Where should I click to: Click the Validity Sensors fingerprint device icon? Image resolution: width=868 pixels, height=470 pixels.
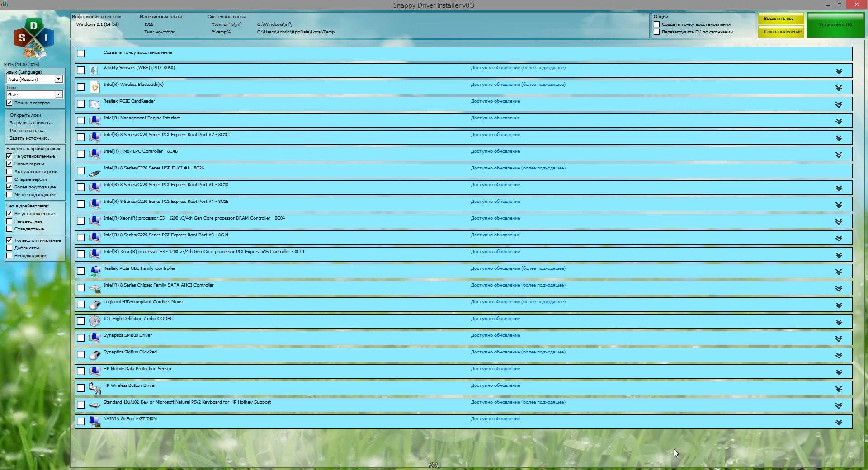click(94, 70)
